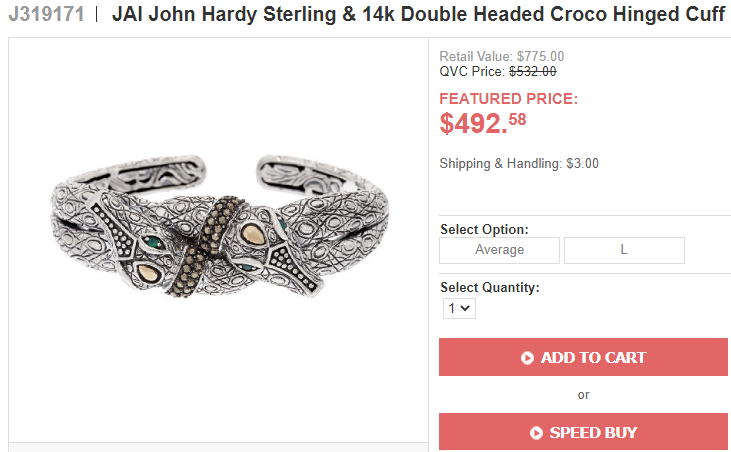Click the "or" text between the buttons
This screenshot has width=731, height=452.
583,395
